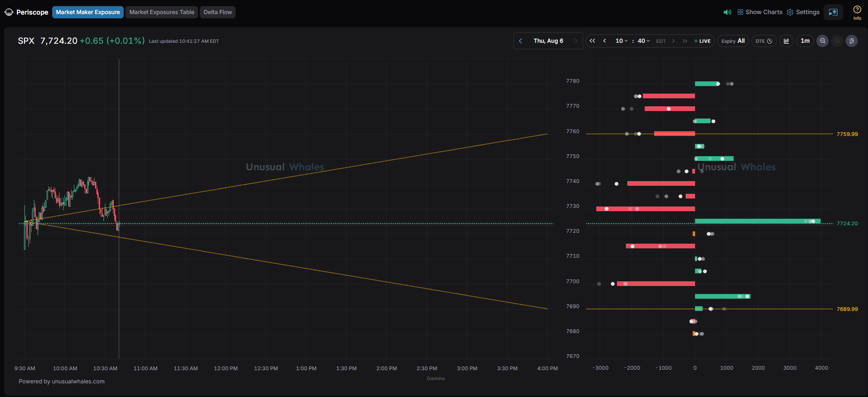Select the 1m interval button
The height and width of the screenshot is (397, 868).
[x=805, y=41]
